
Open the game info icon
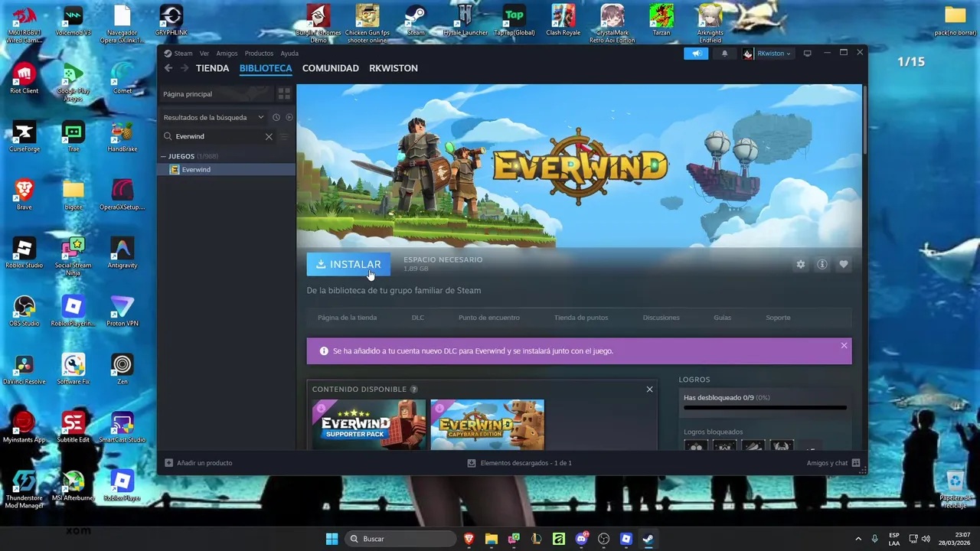pyautogui.click(x=822, y=264)
